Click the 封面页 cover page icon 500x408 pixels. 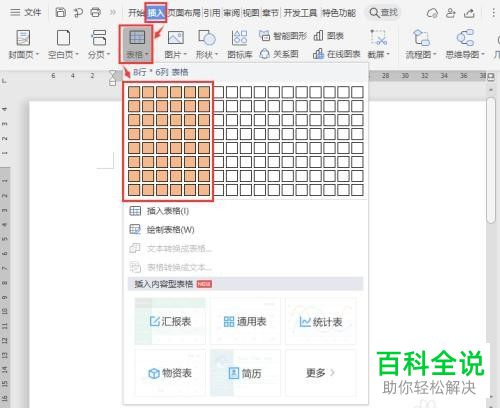[23, 38]
